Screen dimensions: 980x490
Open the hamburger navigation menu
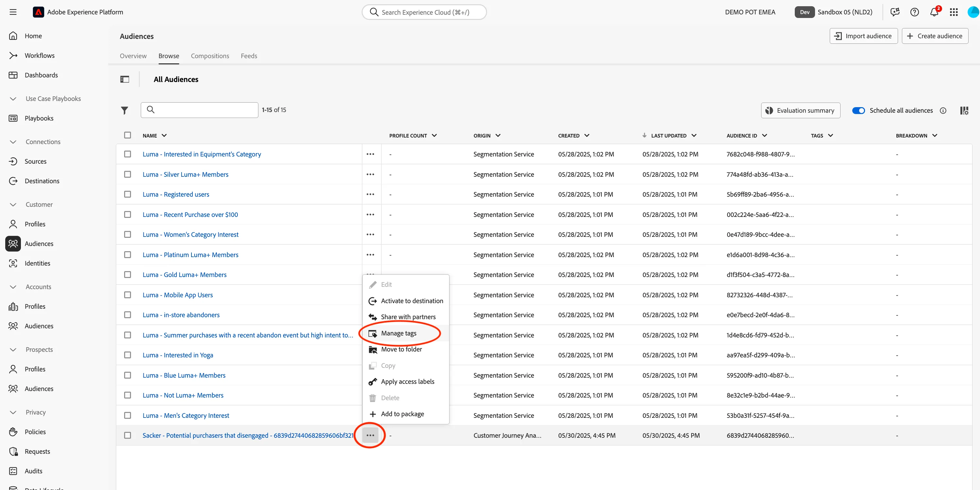pos(13,12)
